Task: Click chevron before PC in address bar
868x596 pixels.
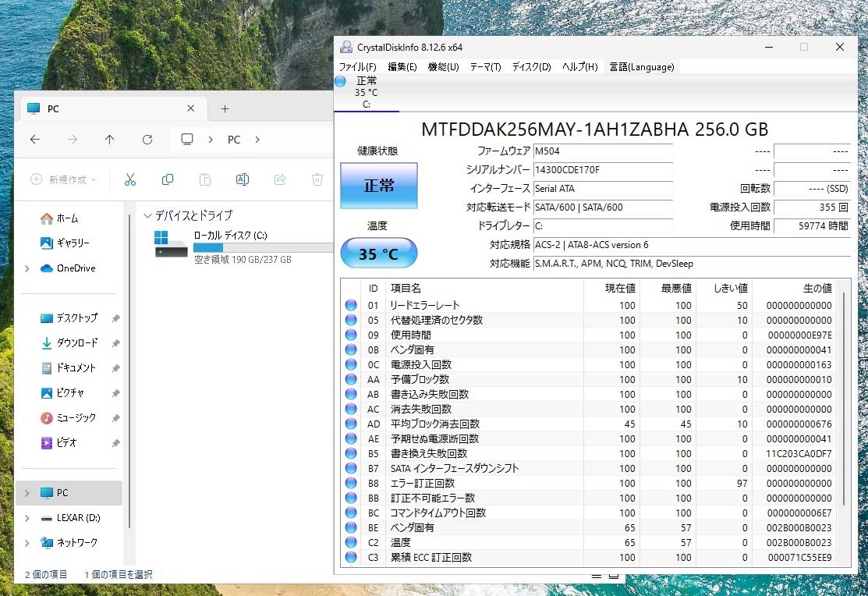Action: pos(211,140)
